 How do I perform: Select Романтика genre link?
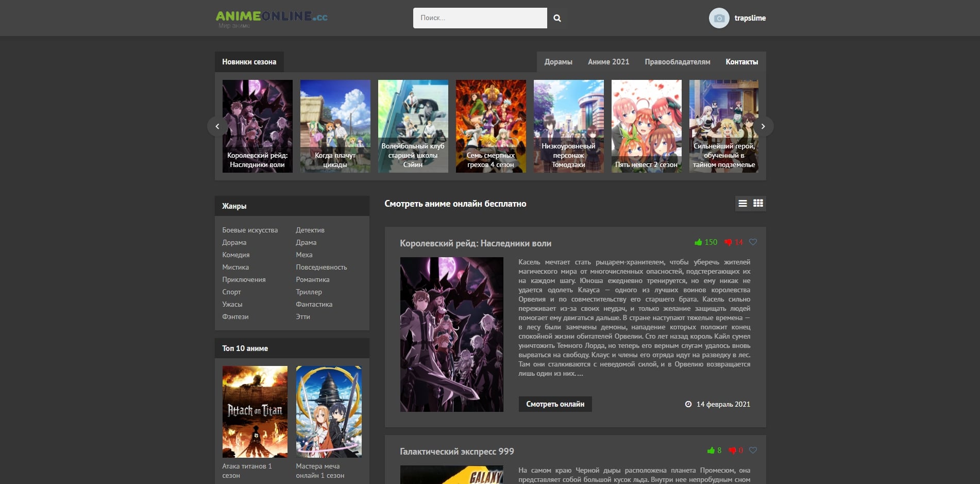(313, 279)
